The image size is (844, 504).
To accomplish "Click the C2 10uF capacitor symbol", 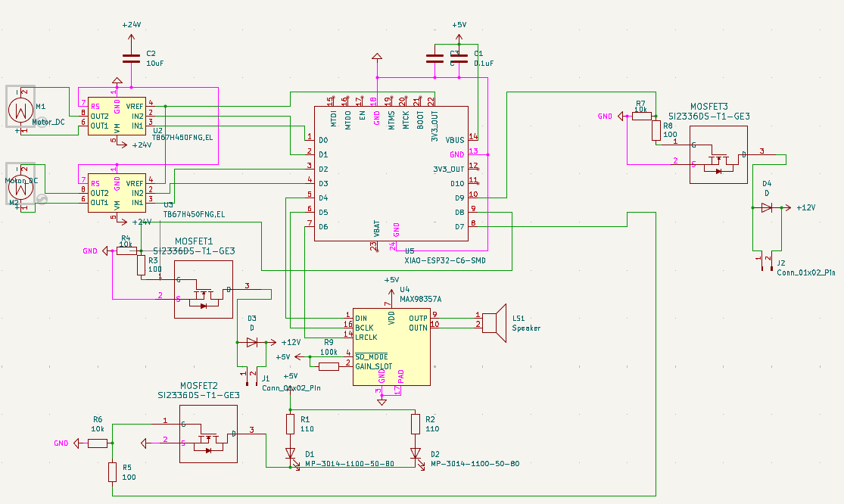I will [132, 58].
